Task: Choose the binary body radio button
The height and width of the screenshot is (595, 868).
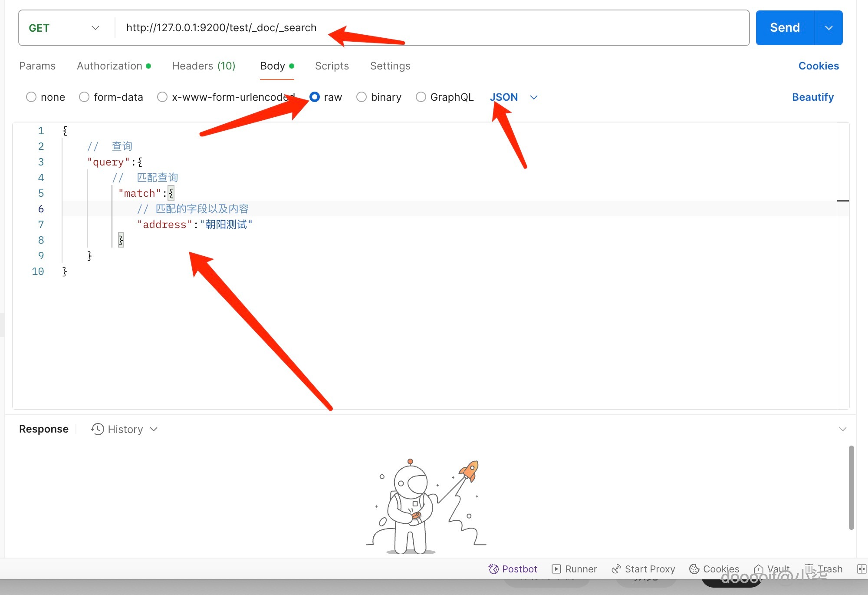Action: pos(362,97)
